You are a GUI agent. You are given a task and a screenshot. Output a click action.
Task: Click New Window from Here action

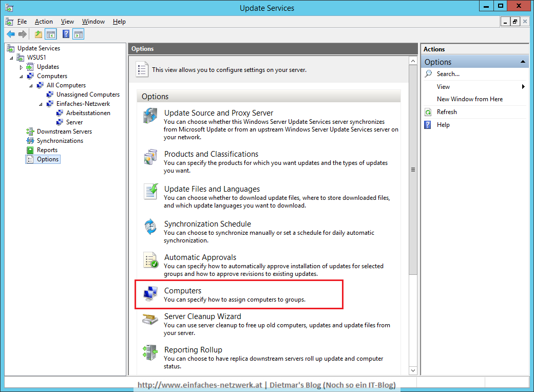click(x=470, y=99)
